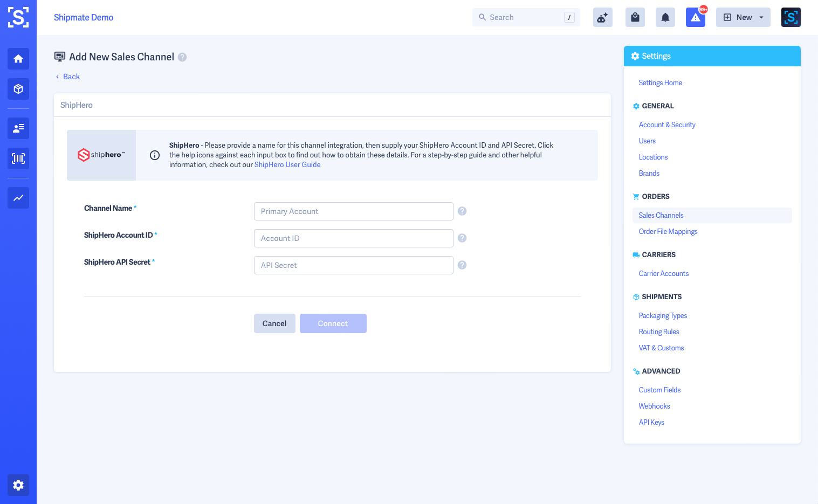Click the ShipHero card title

(77, 105)
